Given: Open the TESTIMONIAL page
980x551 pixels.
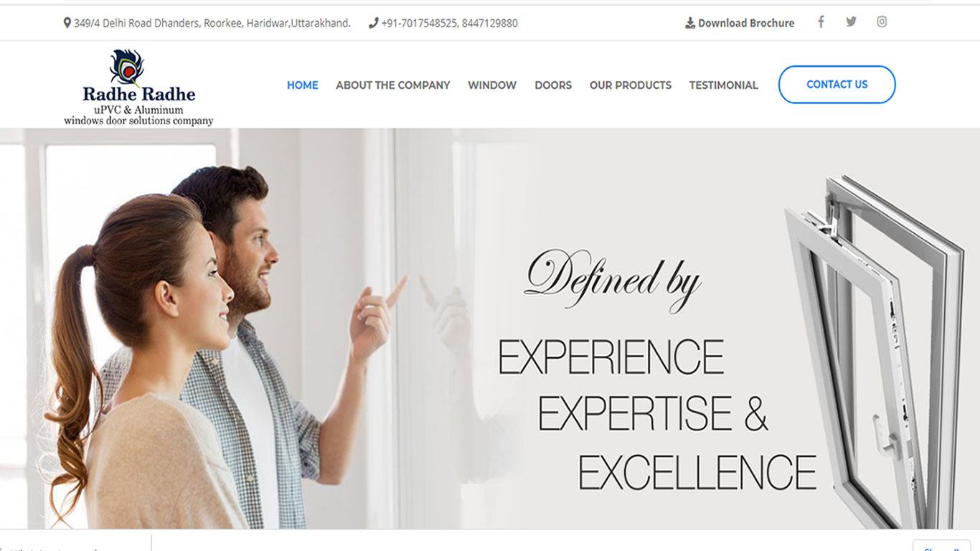Looking at the screenshot, I should [x=724, y=85].
